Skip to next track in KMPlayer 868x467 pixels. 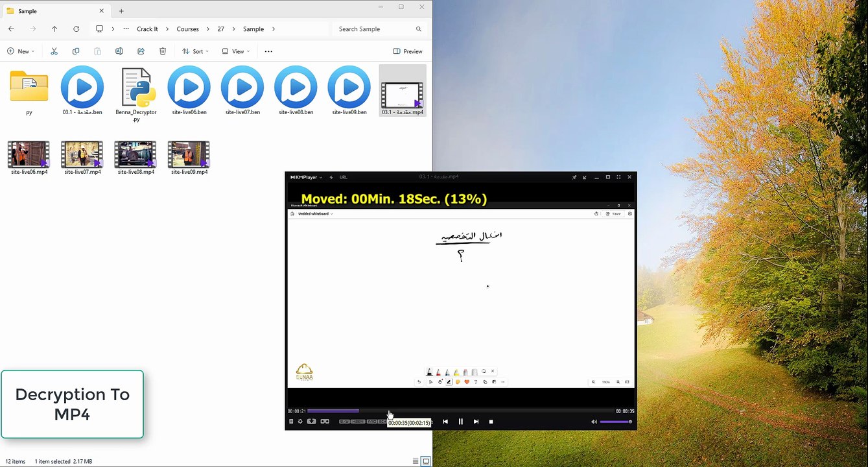pyautogui.click(x=476, y=422)
